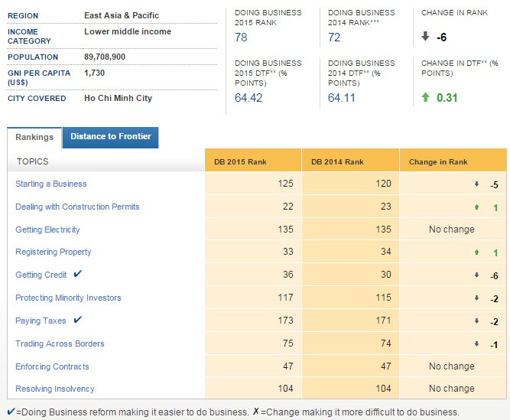Click the down arrow in Starting a Business row
Image resolution: width=510 pixels, height=420 pixels.
point(476,184)
